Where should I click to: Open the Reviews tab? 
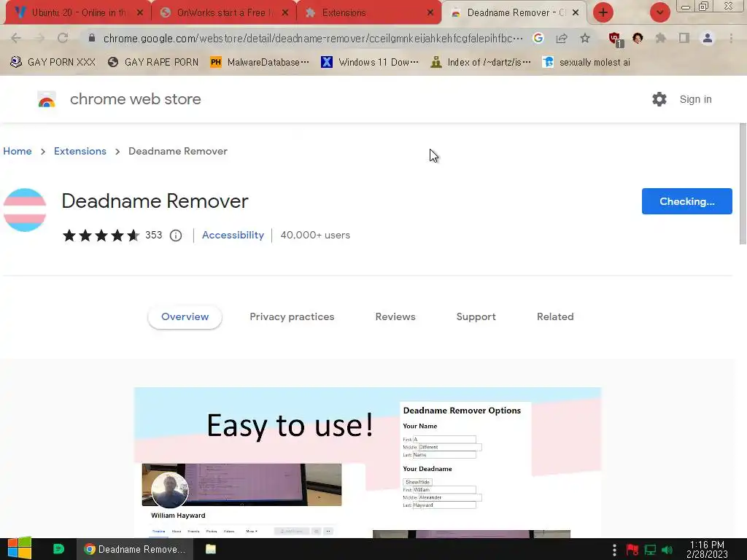[395, 316]
